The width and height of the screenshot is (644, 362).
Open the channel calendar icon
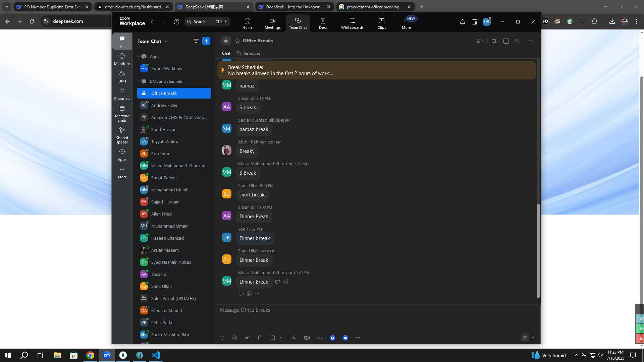click(x=506, y=41)
